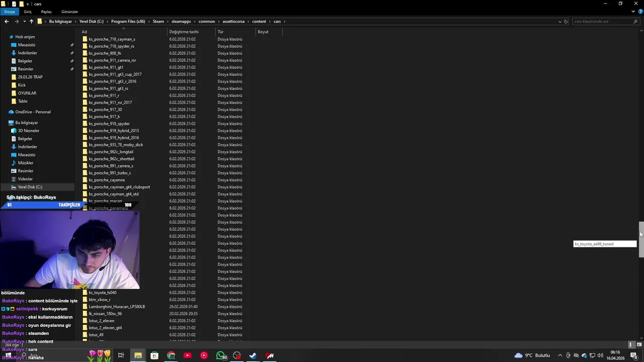The height and width of the screenshot is (362, 644).
Task: Switch to large icons view button
Action: (639, 345)
